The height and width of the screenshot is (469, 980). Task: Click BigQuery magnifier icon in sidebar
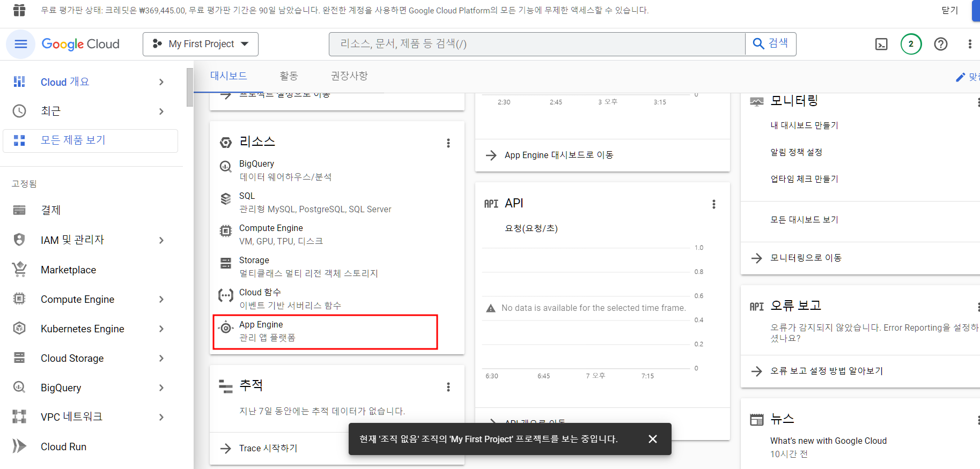tap(19, 387)
